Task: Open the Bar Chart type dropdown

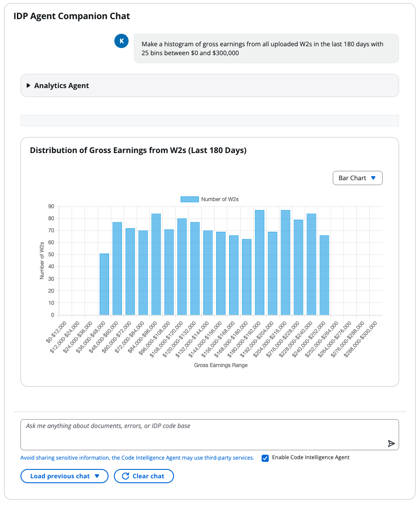Action: click(357, 178)
